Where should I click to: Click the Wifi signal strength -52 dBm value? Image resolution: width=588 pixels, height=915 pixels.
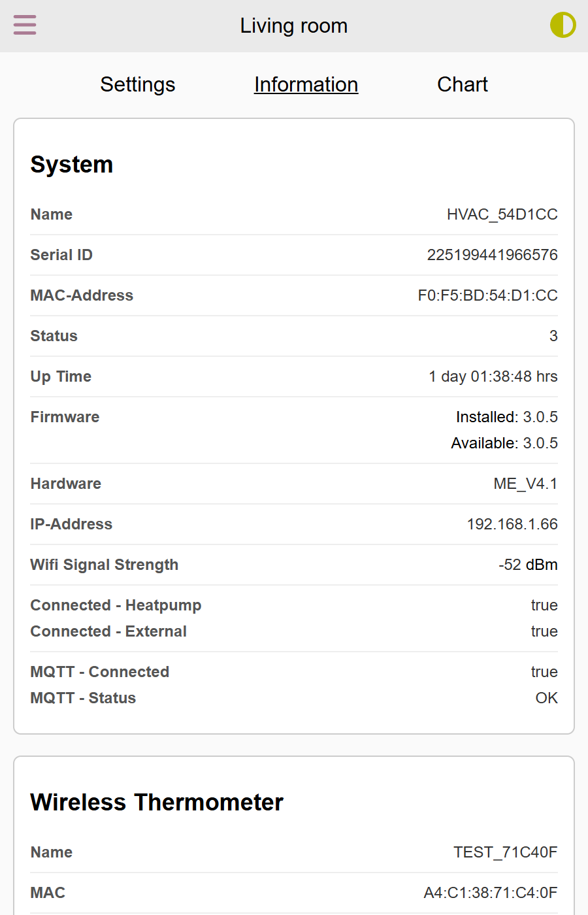527,565
